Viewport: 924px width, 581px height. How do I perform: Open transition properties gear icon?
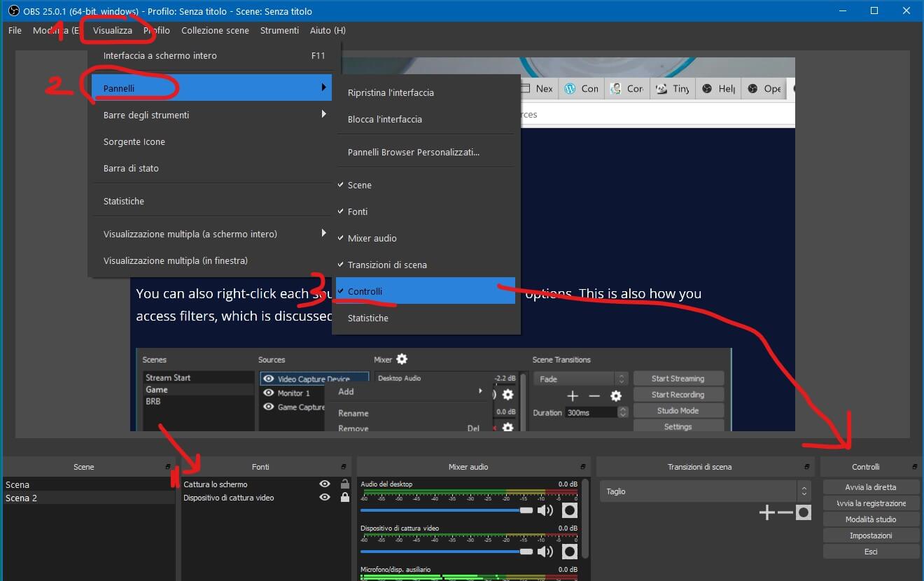tap(804, 513)
